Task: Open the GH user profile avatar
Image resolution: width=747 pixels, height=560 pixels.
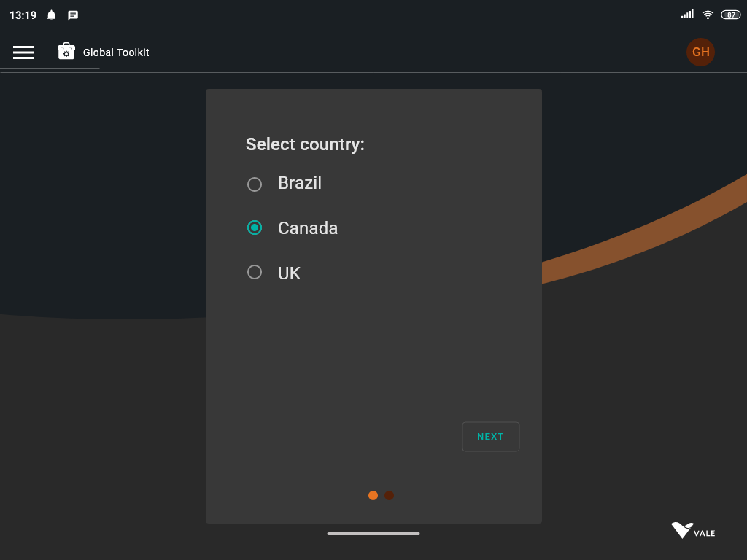Action: (700, 52)
